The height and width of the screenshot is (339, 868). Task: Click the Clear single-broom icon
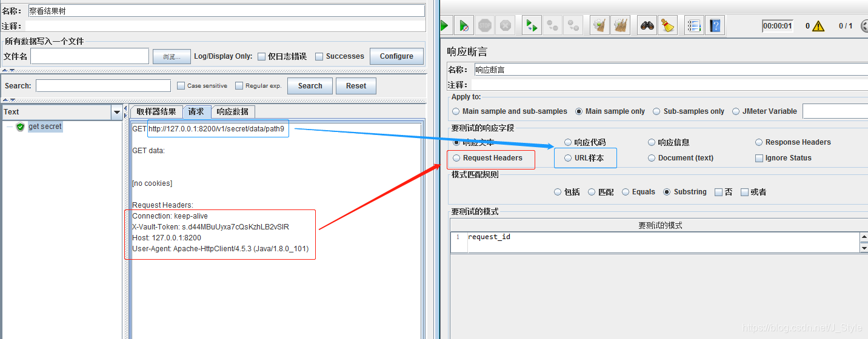[x=599, y=26]
